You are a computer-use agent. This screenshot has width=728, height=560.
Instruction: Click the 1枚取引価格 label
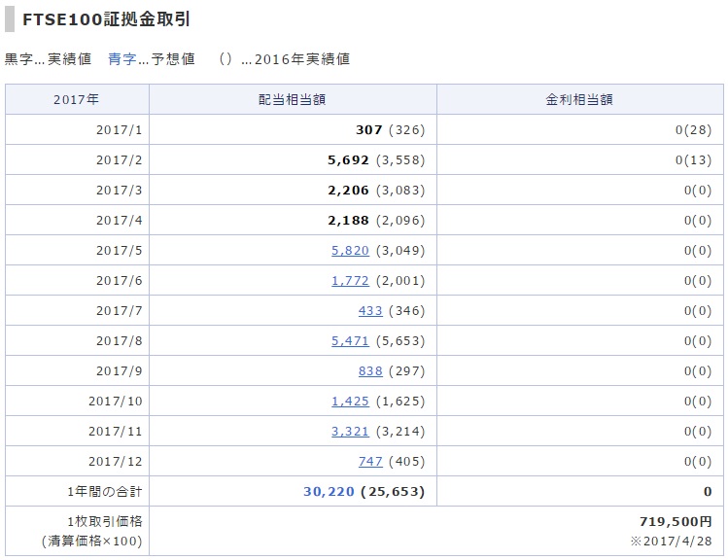[x=104, y=522]
